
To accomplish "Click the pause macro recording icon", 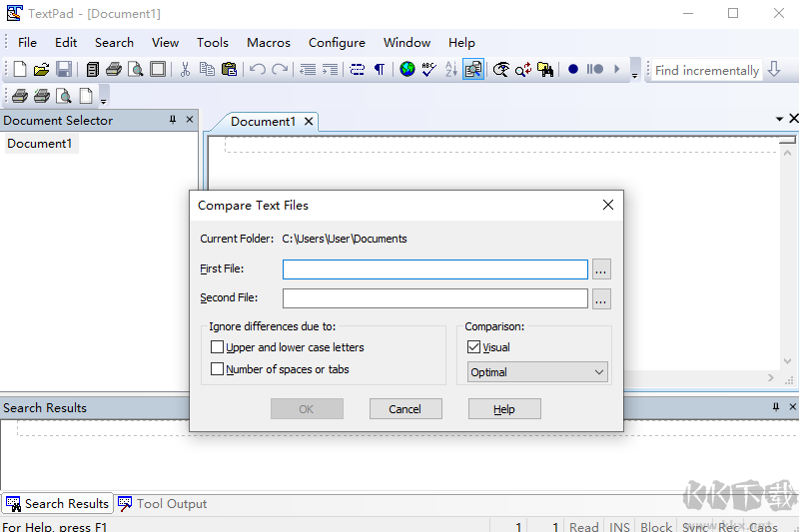I will pos(594,69).
